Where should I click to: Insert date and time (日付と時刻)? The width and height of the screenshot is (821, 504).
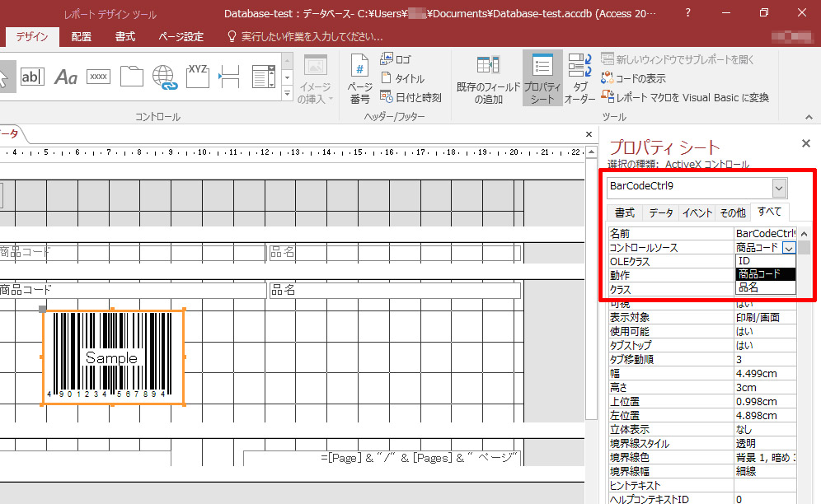(411, 97)
